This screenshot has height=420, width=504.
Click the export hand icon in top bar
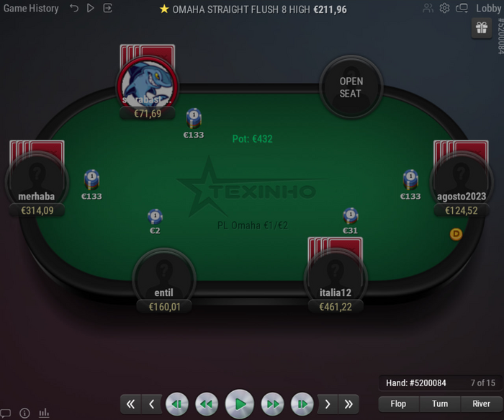(x=108, y=8)
